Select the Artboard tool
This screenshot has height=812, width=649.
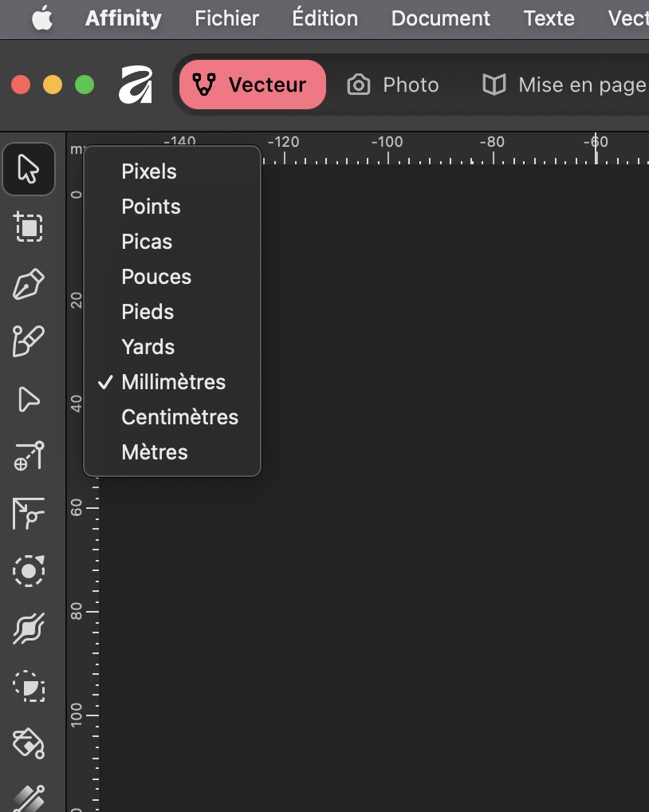tap(29, 227)
